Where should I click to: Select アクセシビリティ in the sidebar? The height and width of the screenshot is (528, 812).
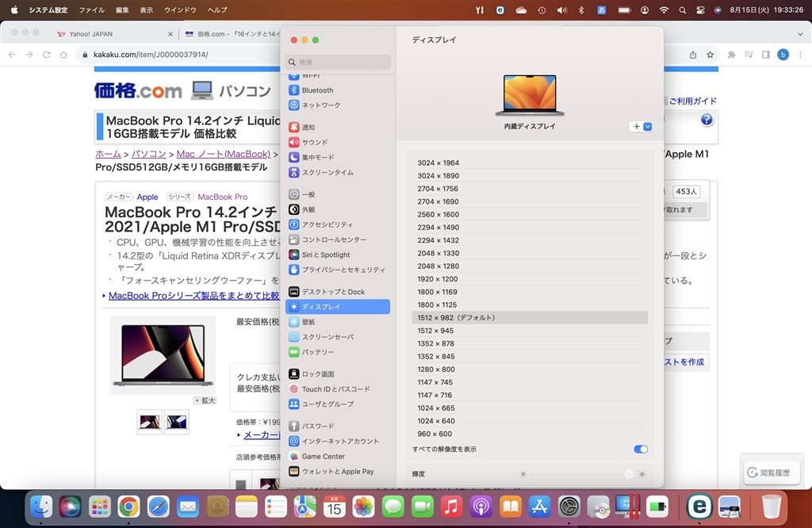(x=338, y=224)
